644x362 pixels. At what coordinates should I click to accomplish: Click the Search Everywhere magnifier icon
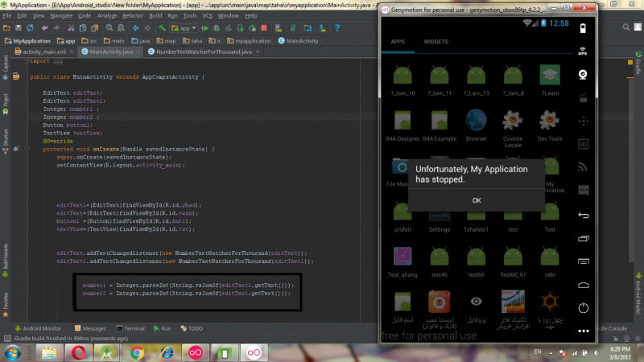click(626, 27)
